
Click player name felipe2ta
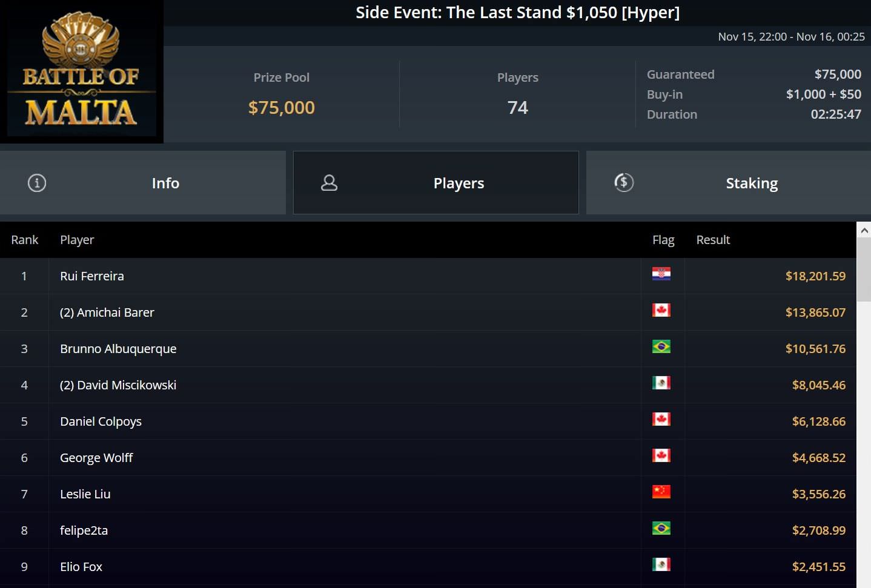click(84, 530)
